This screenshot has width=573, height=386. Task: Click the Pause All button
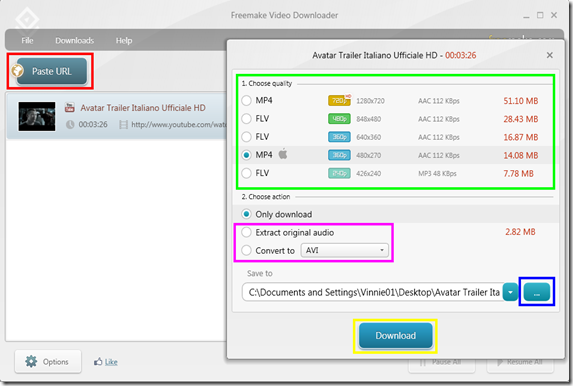tap(442, 362)
